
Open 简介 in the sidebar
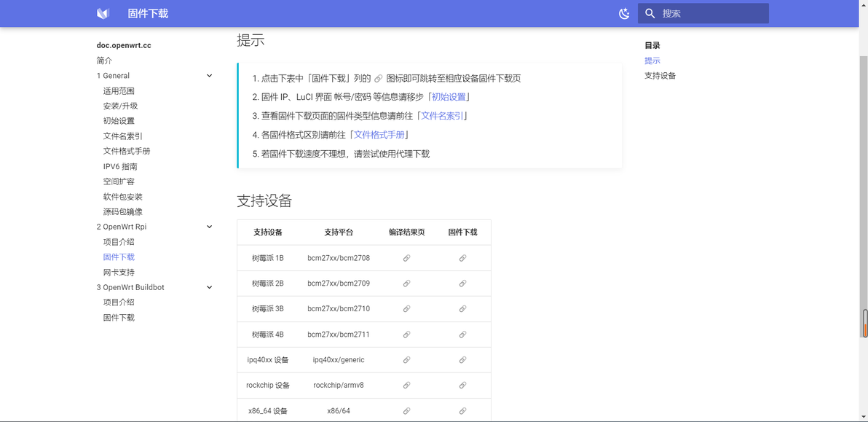(x=104, y=60)
